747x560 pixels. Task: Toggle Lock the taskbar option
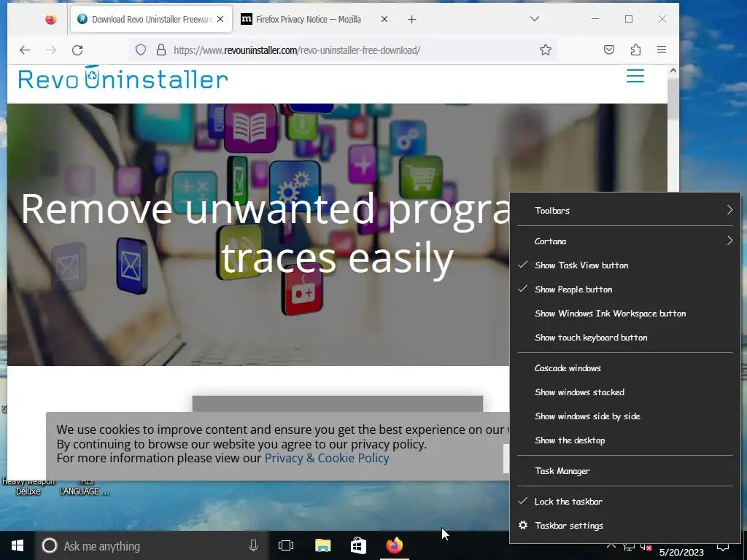coord(624,502)
